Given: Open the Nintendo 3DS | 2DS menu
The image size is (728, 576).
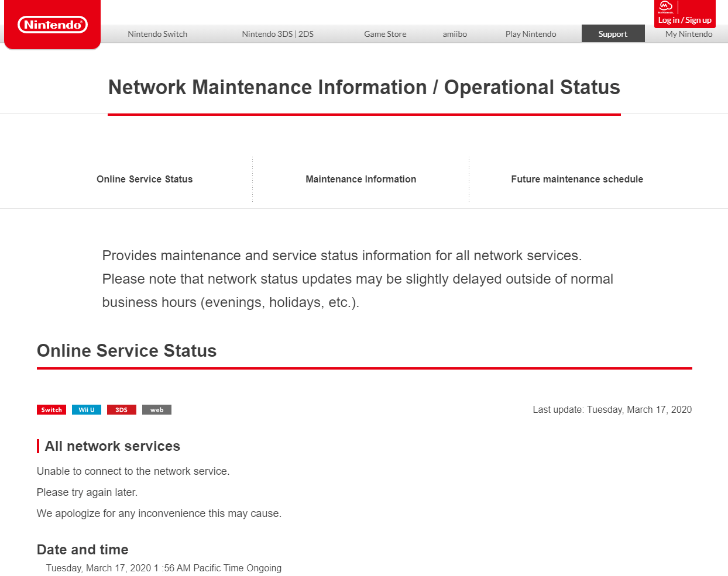Looking at the screenshot, I should pos(277,34).
